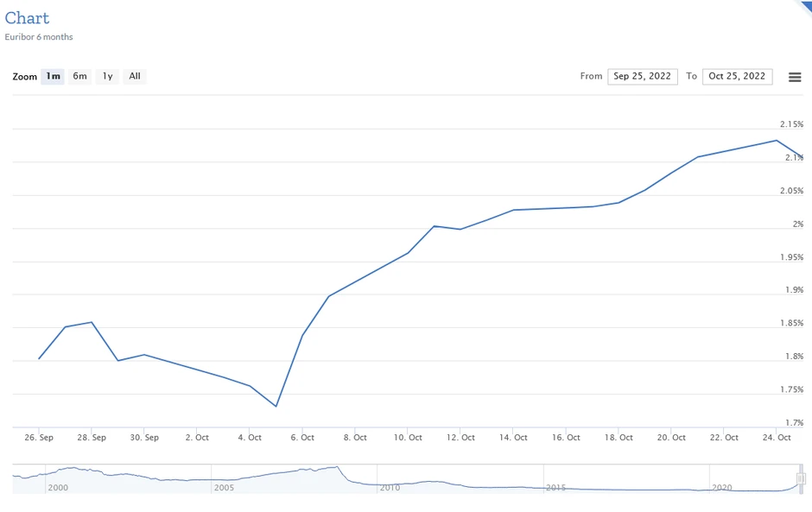812x512 pixels.
Task: Switch zoom range to 6m
Action: tap(79, 76)
